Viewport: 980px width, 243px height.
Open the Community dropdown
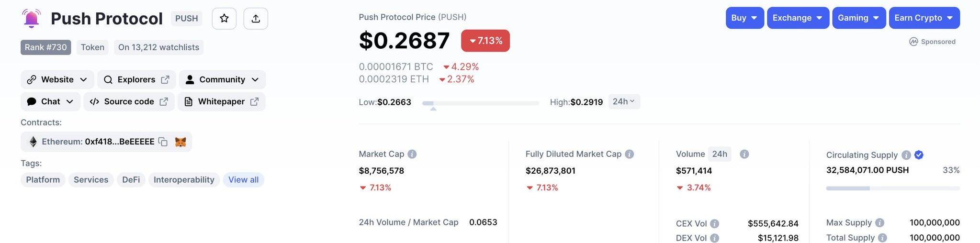point(222,79)
